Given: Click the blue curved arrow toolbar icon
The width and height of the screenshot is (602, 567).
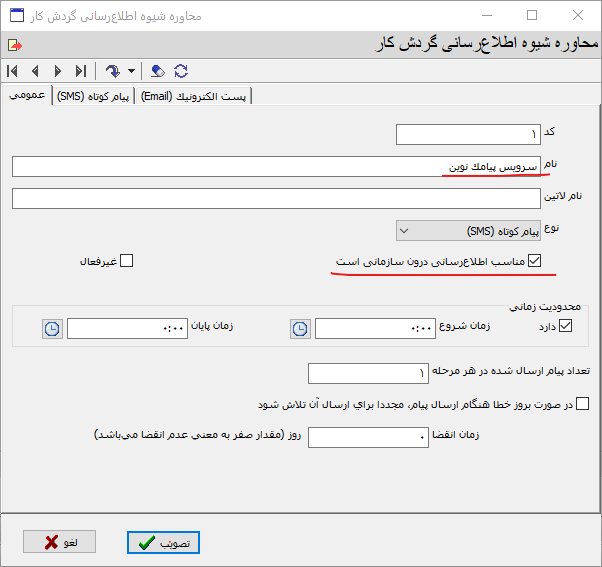Looking at the screenshot, I should click(112, 71).
